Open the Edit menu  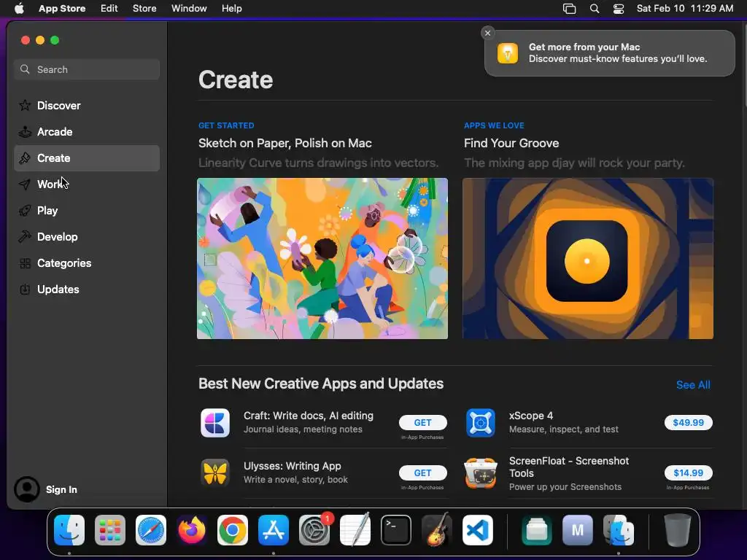tap(109, 9)
